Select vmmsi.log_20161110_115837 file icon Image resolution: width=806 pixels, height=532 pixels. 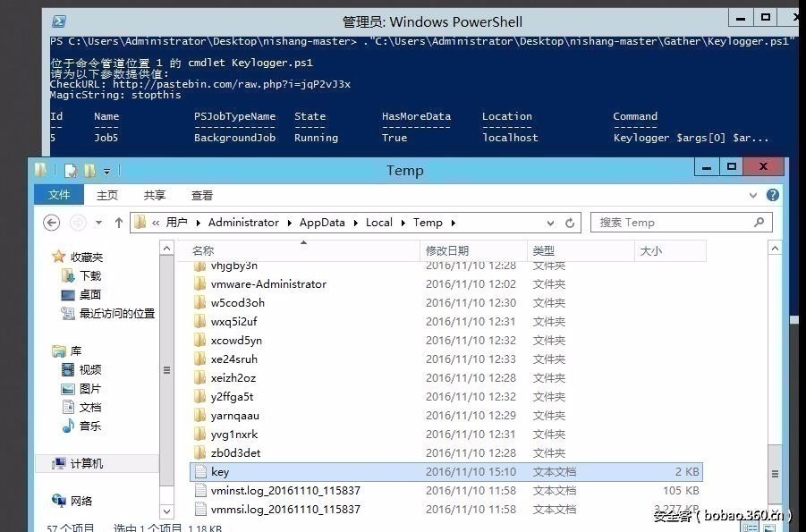pyautogui.click(x=200, y=510)
